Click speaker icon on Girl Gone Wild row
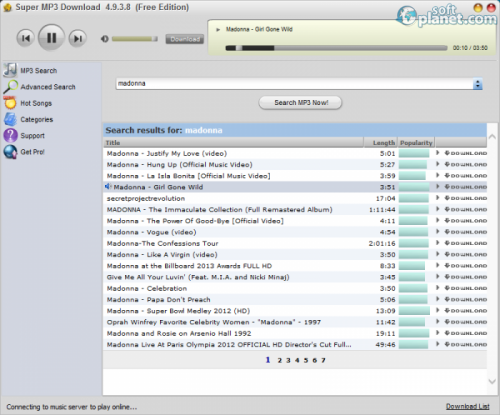 tap(108, 187)
